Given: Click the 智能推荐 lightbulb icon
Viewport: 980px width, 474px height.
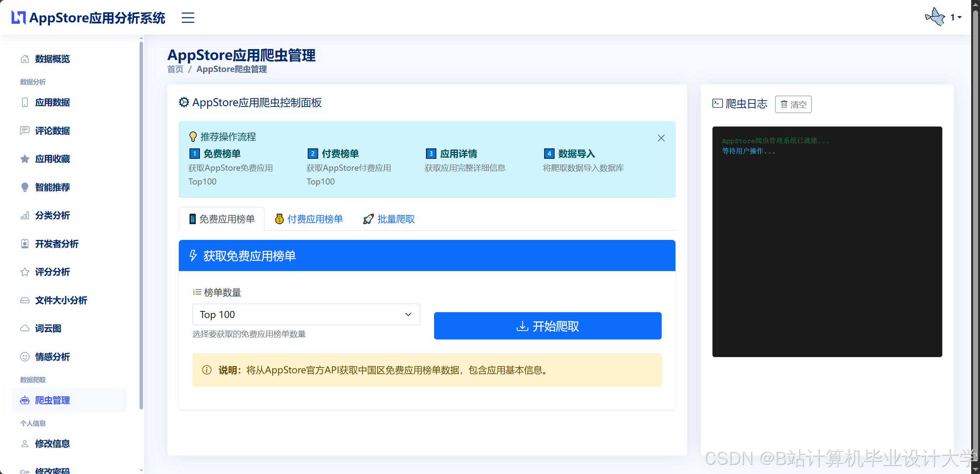Looking at the screenshot, I should click(25, 187).
